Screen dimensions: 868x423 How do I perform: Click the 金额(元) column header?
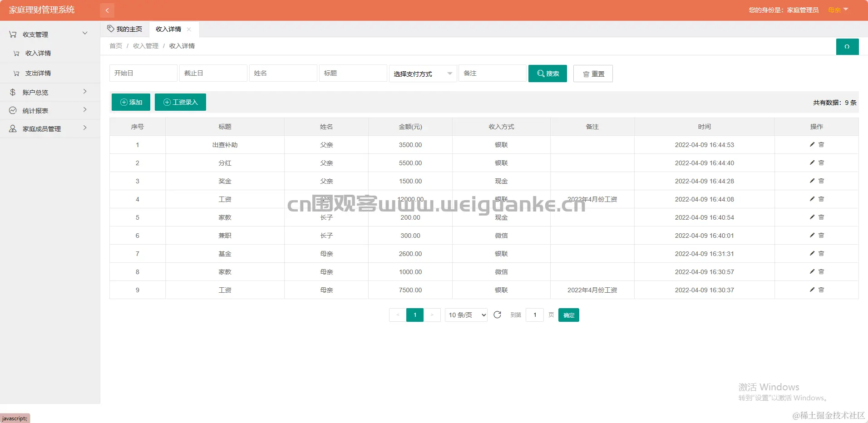[410, 127]
